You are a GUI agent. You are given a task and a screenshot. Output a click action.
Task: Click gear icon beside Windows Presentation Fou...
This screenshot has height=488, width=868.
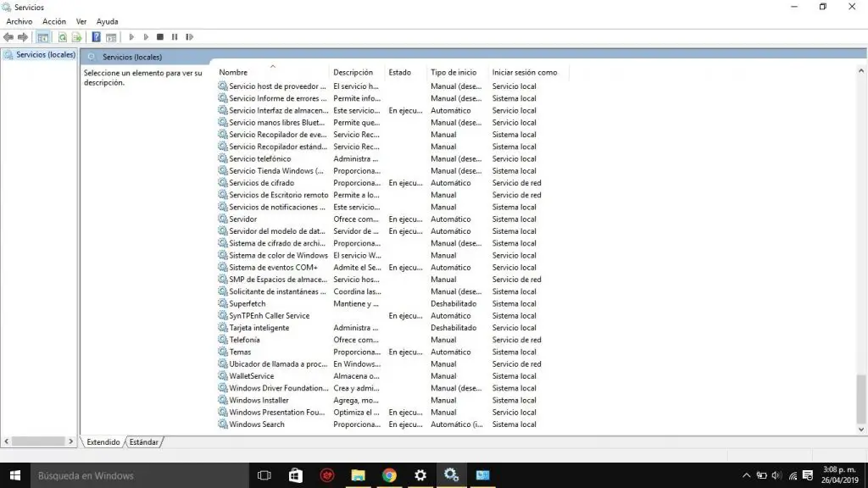[223, 413]
